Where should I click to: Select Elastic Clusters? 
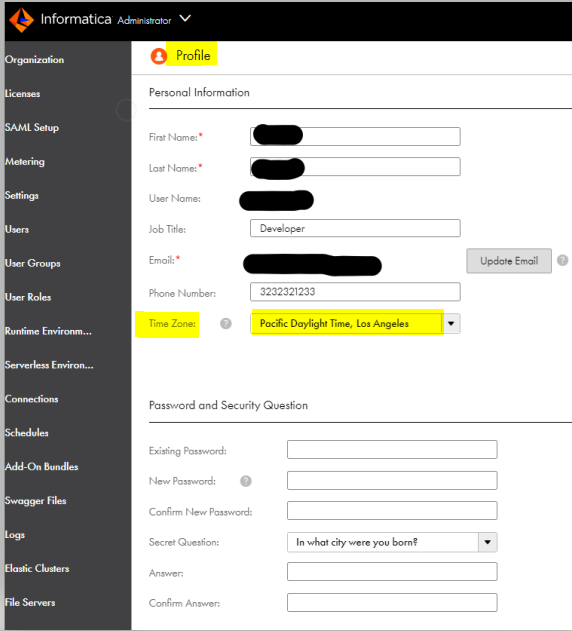37,569
